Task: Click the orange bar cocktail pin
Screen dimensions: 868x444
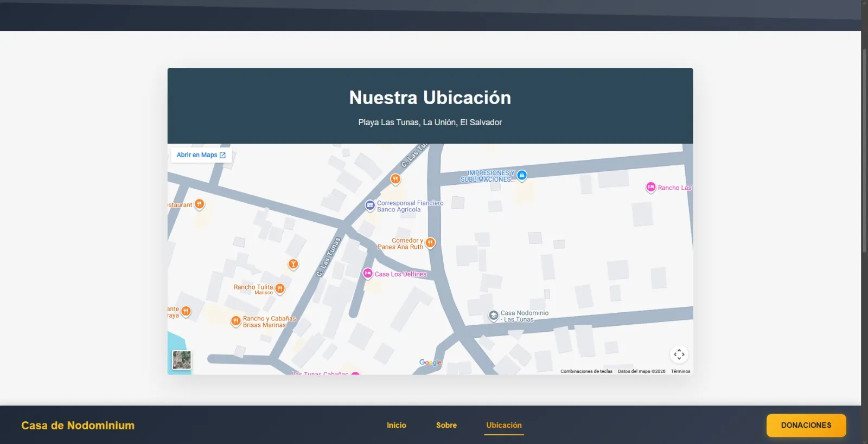Action: point(293,264)
